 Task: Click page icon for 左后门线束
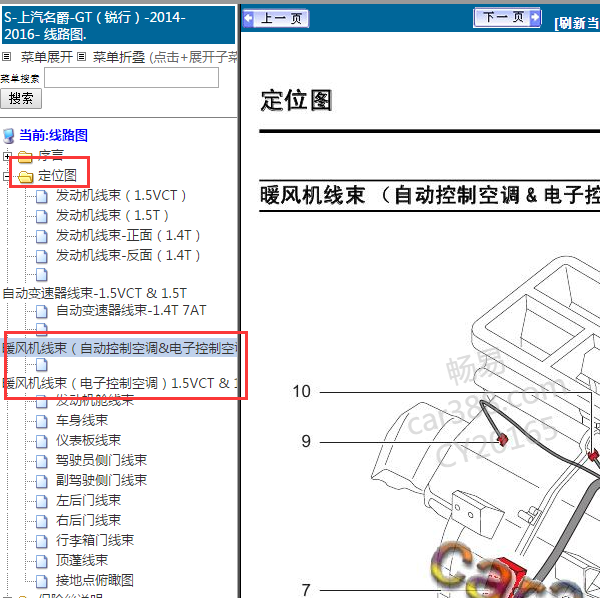click(x=41, y=501)
